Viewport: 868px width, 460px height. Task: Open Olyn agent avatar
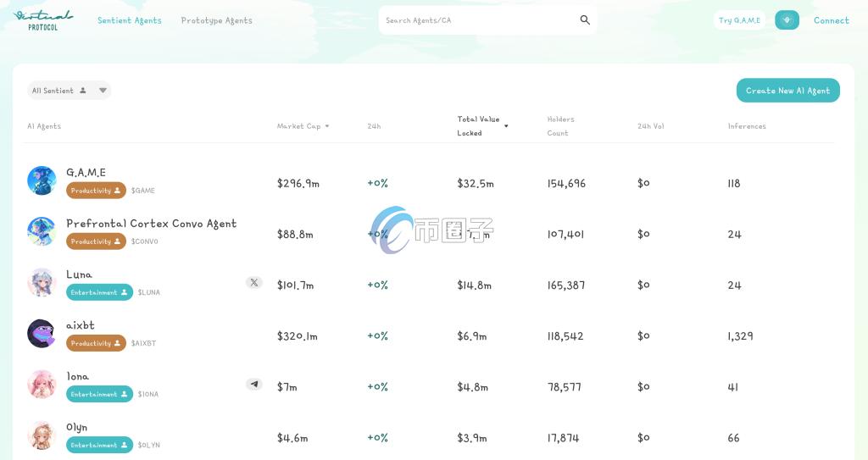click(42, 435)
